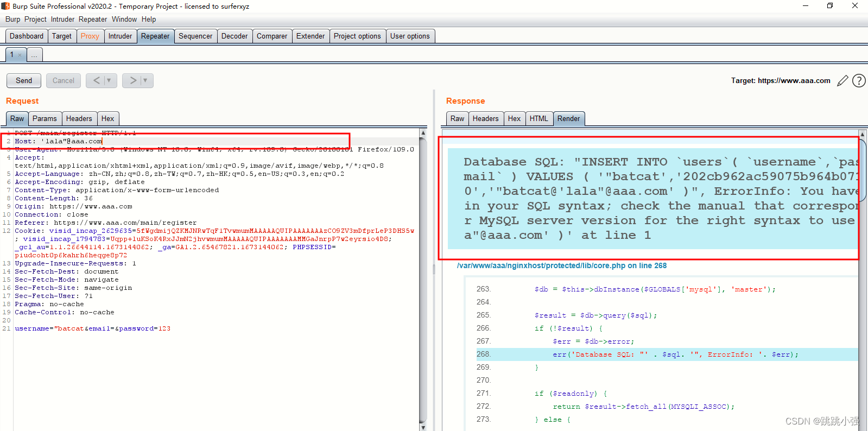Click the Sec-Fetch-Mode: navigate header line
The image size is (868, 431).
pos(67,280)
